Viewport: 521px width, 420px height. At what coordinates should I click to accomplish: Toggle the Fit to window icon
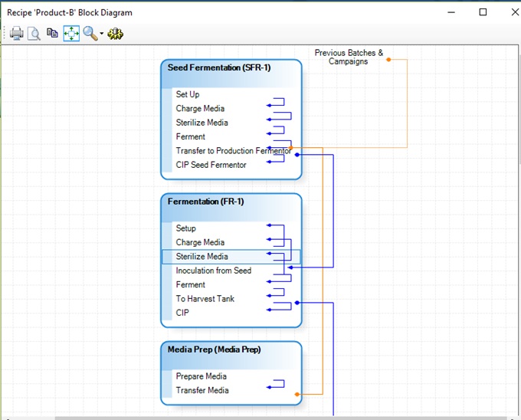point(71,34)
